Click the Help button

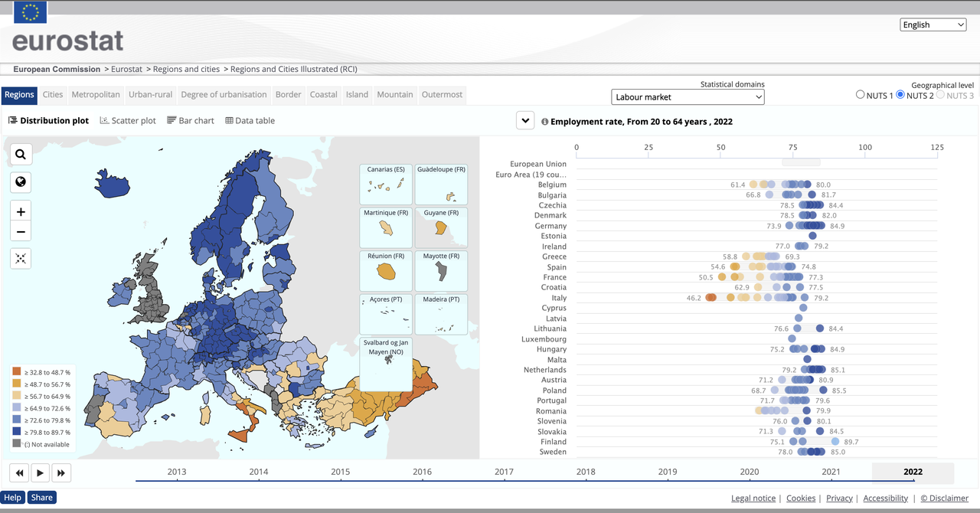click(13, 498)
